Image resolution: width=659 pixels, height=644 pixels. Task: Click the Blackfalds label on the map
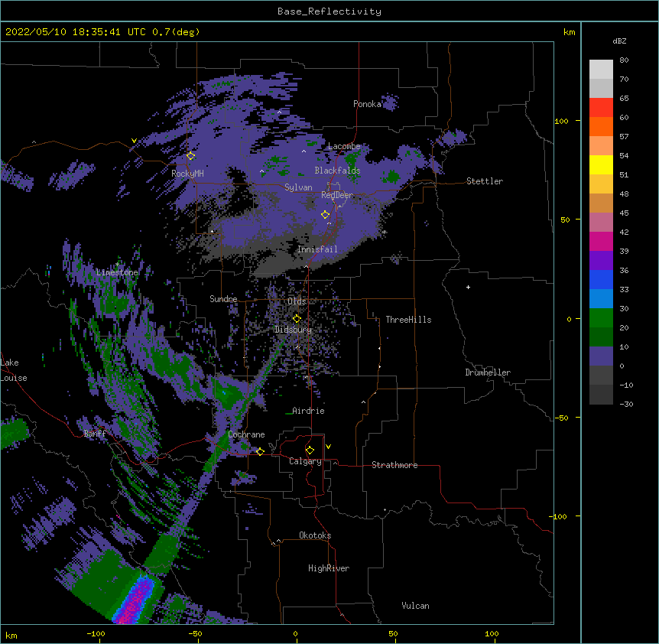(x=337, y=171)
